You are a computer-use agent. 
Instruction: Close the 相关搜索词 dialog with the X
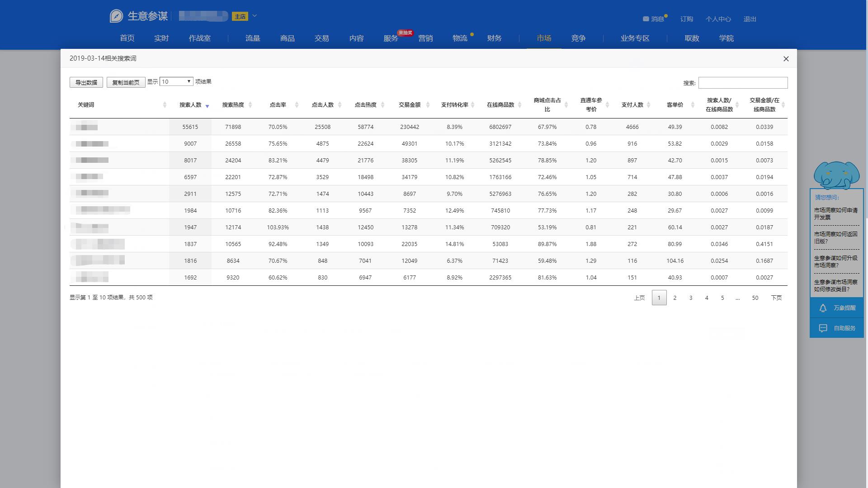[x=786, y=59]
